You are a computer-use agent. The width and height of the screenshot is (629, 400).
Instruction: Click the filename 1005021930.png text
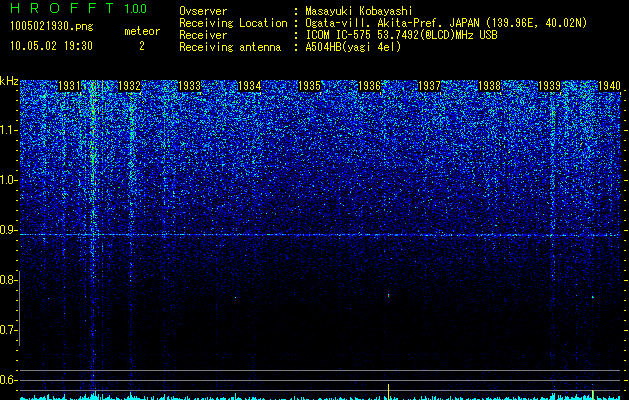click(52, 27)
